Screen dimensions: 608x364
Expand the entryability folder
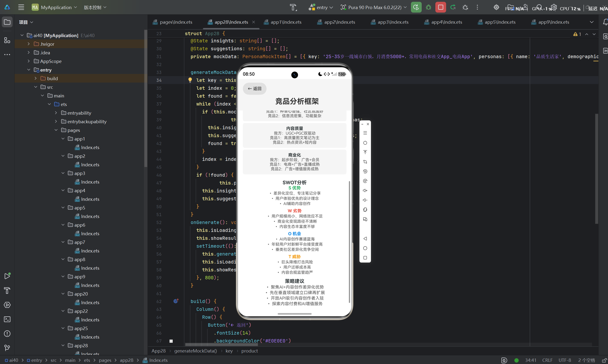coord(56,113)
